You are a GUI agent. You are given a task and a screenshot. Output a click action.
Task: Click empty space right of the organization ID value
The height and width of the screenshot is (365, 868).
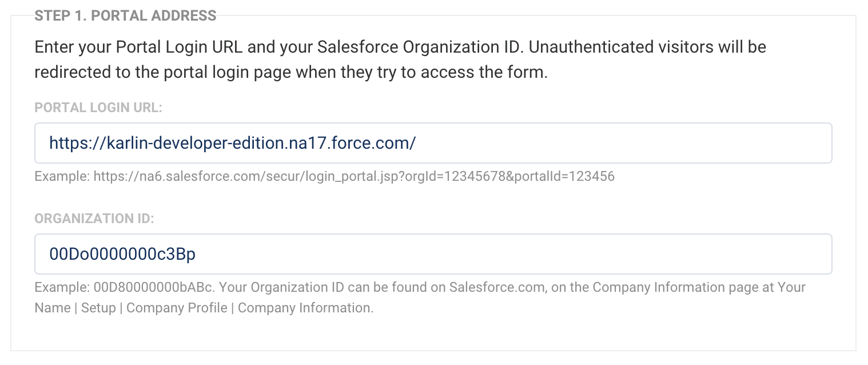(x=515, y=254)
